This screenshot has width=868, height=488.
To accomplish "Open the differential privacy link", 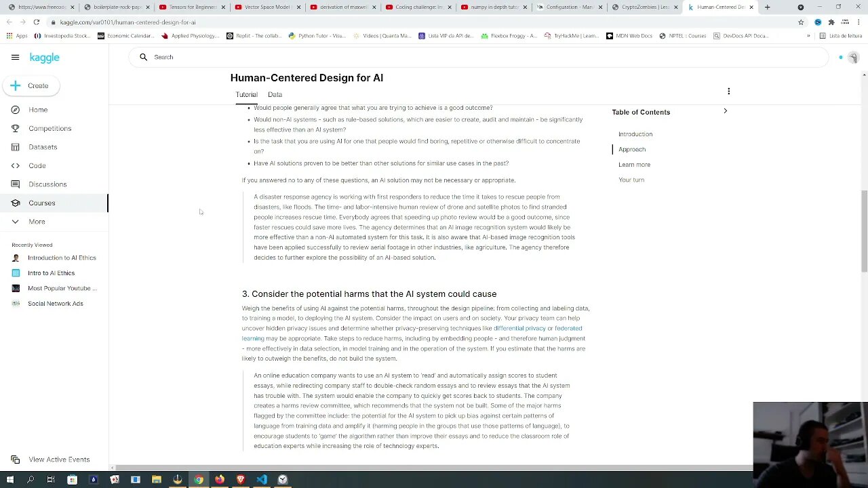I will click(x=519, y=328).
